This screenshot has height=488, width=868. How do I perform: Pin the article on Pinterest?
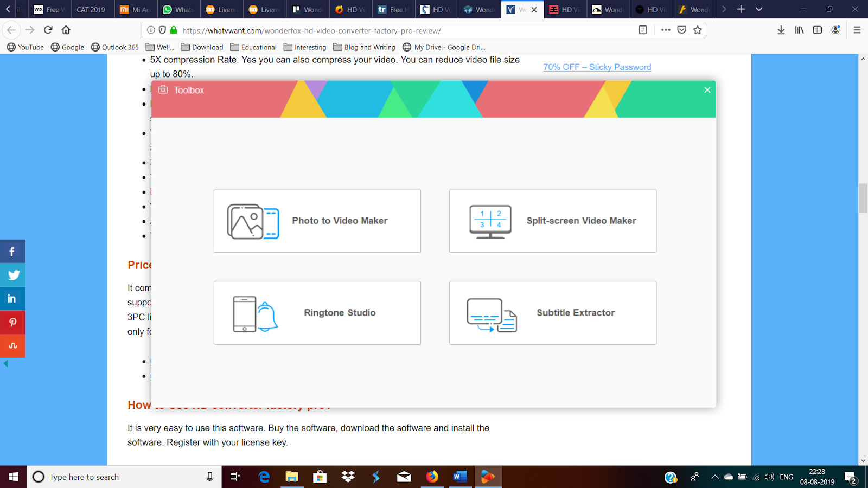(12, 322)
